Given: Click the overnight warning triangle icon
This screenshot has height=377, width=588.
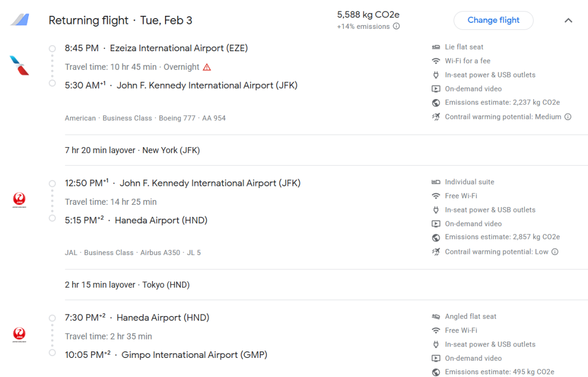Looking at the screenshot, I should tap(207, 67).
